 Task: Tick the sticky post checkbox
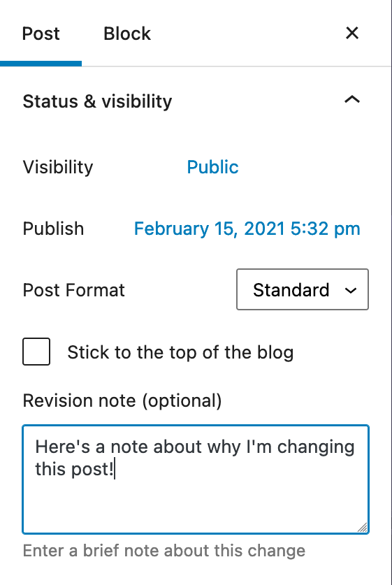click(x=36, y=352)
